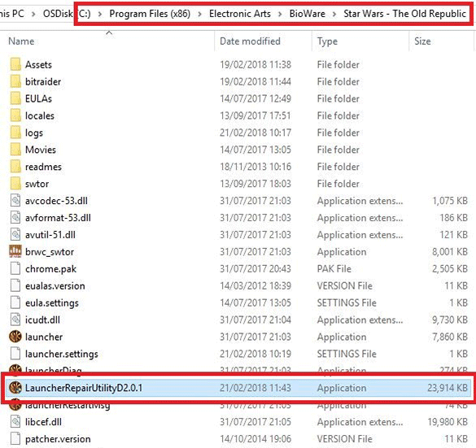Image resolution: width=476 pixels, height=448 pixels.
Task: Select the brwc_swtor application icon
Action: coord(15,251)
